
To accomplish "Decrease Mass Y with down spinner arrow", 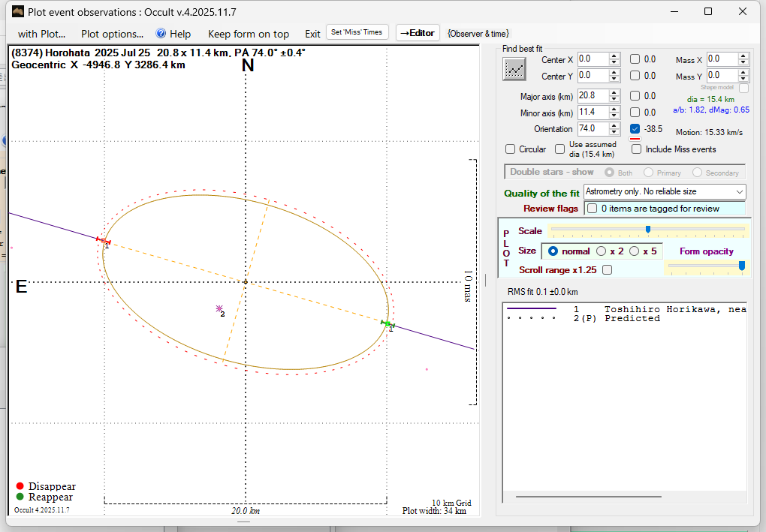I will 743,79.
